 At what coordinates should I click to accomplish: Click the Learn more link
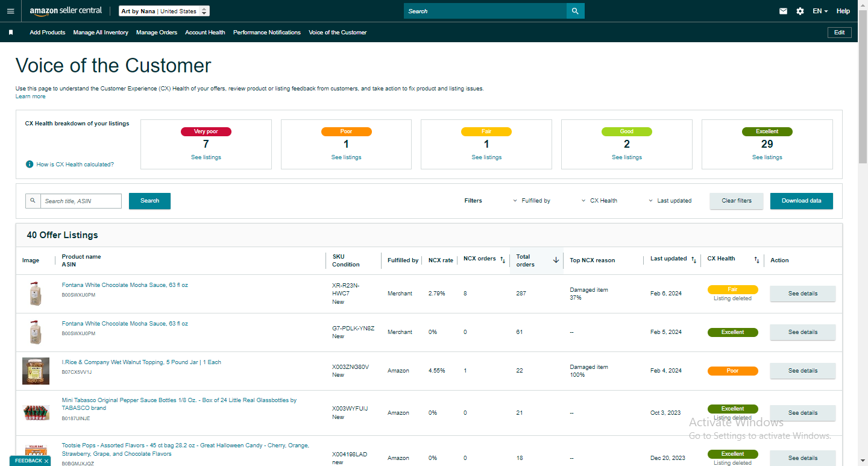tap(31, 96)
